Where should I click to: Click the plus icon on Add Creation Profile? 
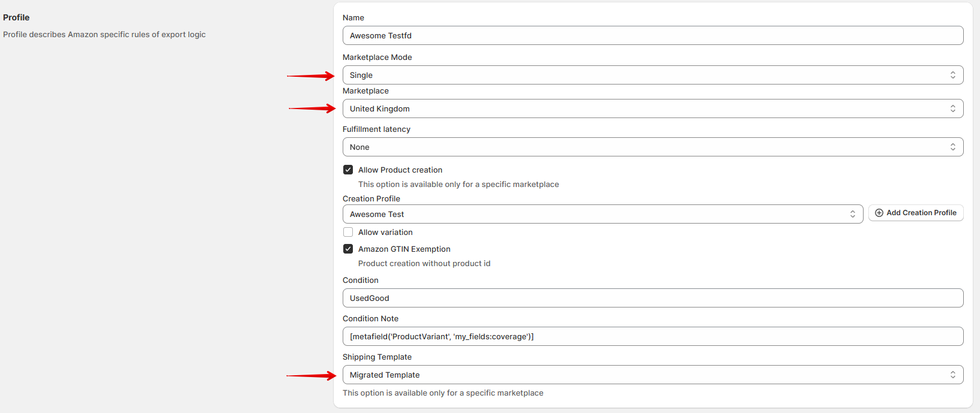[x=879, y=213]
